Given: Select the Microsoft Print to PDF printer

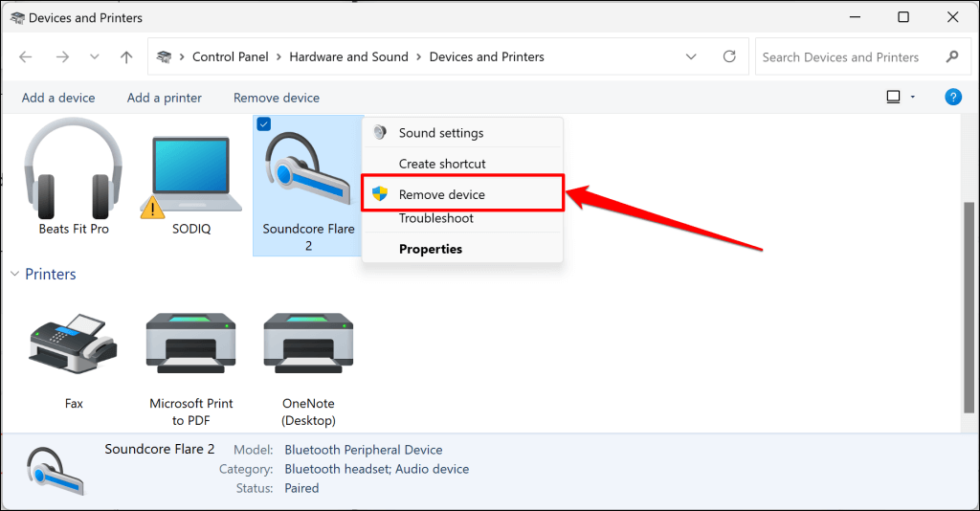Looking at the screenshot, I should tap(190, 343).
